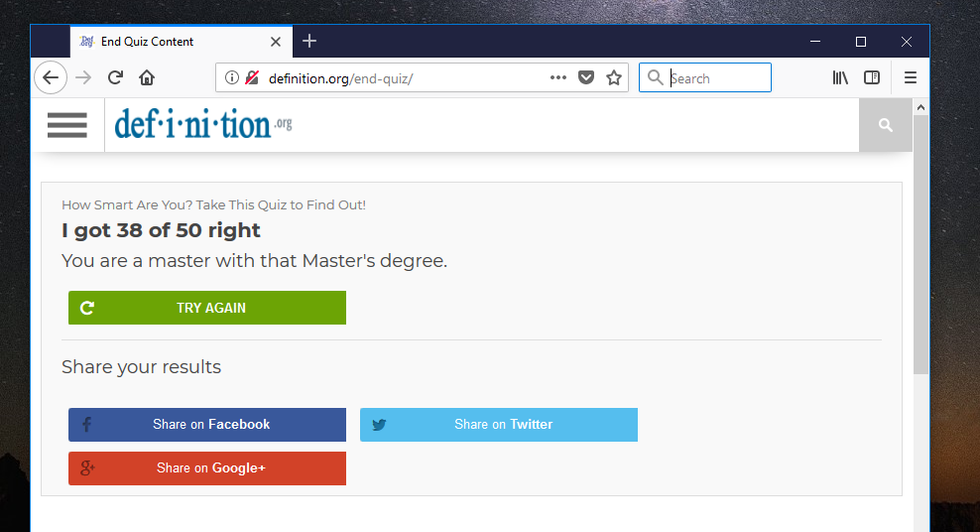Share results on Facebook

[207, 425]
